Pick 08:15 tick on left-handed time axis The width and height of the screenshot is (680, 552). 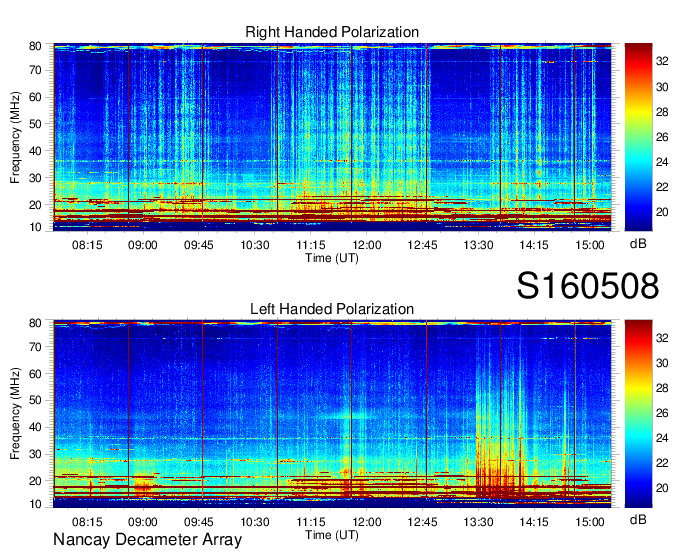click(x=87, y=522)
